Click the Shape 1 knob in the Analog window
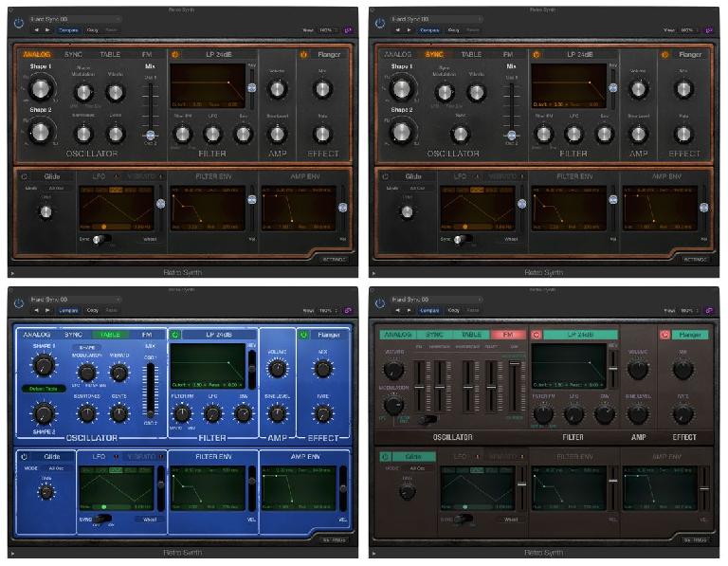The height and width of the screenshot is (566, 728). click(x=41, y=88)
